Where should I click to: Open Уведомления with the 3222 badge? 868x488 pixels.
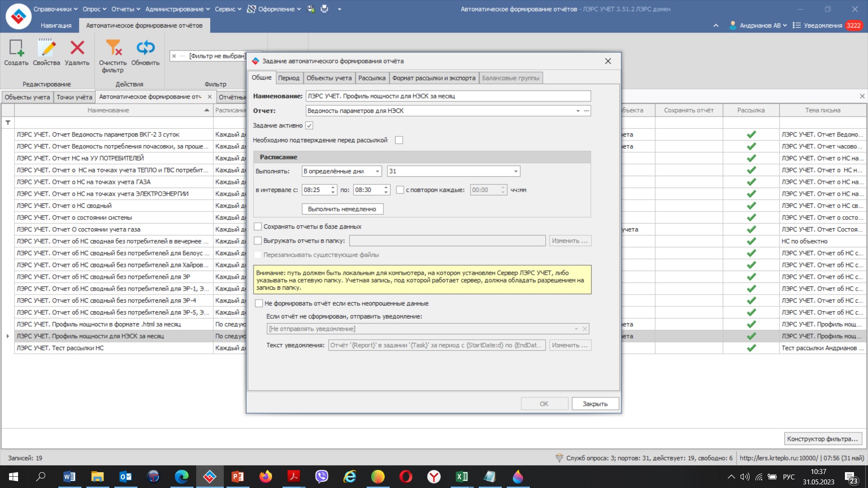828,25
